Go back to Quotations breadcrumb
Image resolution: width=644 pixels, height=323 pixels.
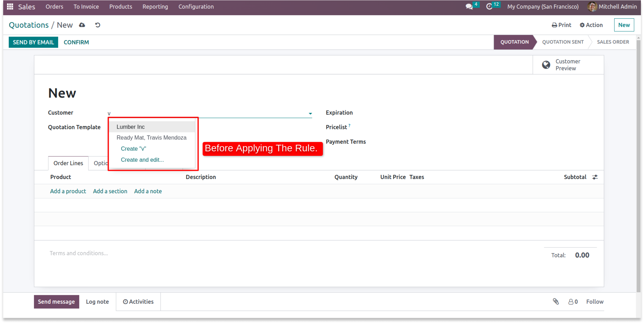click(x=29, y=25)
